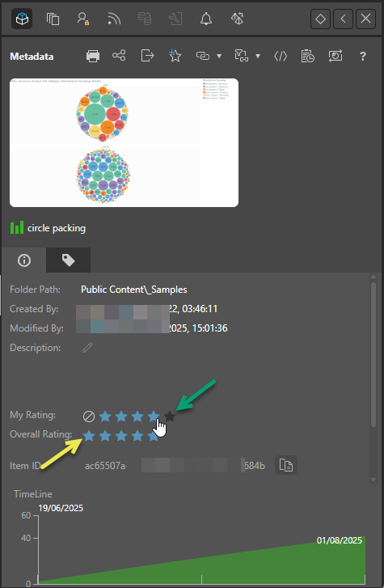This screenshot has width=384, height=588.
Task: Click the add to favorites star icon
Action: 175,56
